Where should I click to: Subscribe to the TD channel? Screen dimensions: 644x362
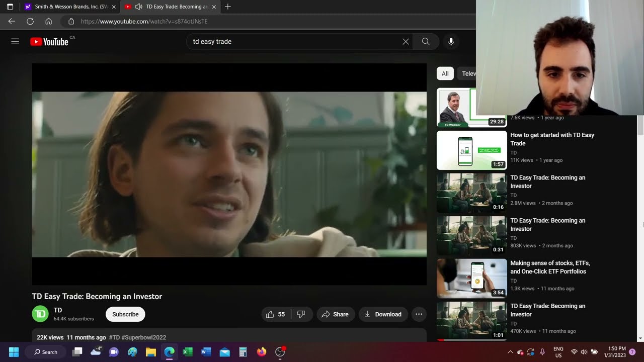pos(125,314)
